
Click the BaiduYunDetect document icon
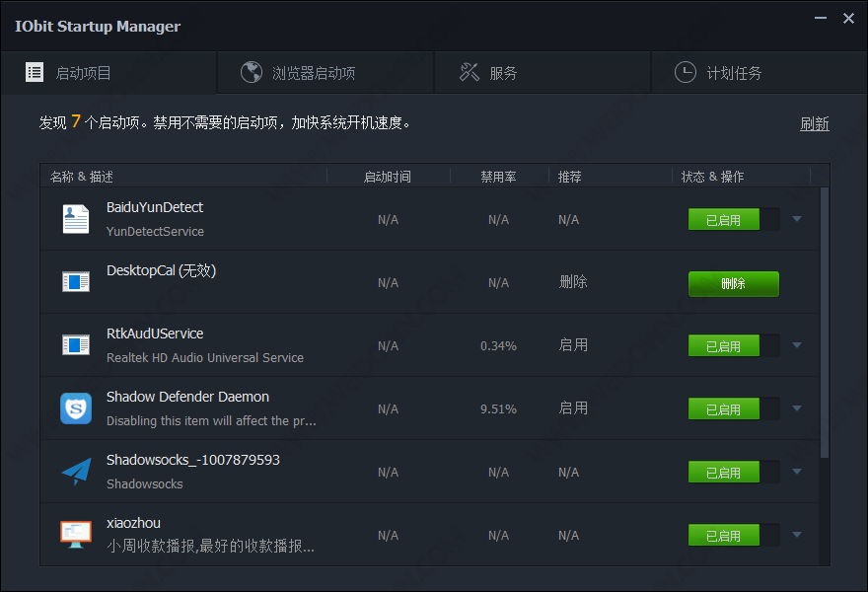[76, 219]
